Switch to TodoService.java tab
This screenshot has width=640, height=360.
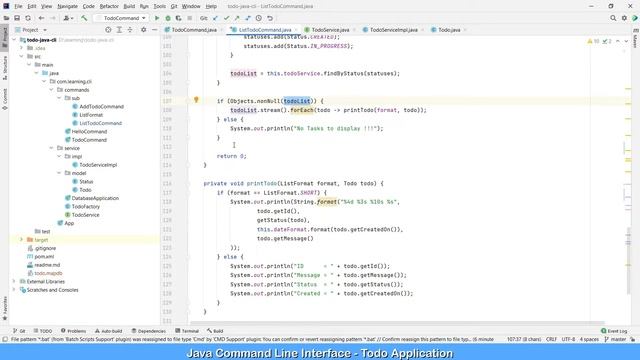click(330, 30)
